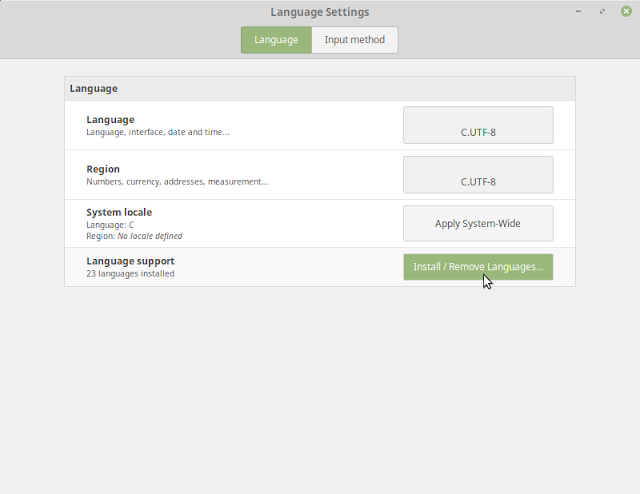Screen dimensions: 640x494
Task: Click the 'Region: No locale defined' text
Action: pos(134,236)
